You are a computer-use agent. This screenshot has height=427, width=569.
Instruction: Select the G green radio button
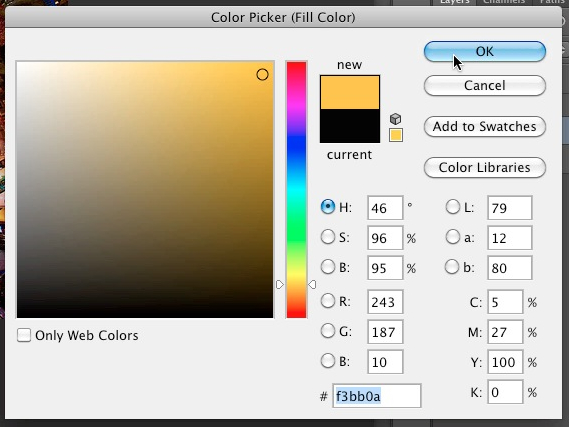328,331
